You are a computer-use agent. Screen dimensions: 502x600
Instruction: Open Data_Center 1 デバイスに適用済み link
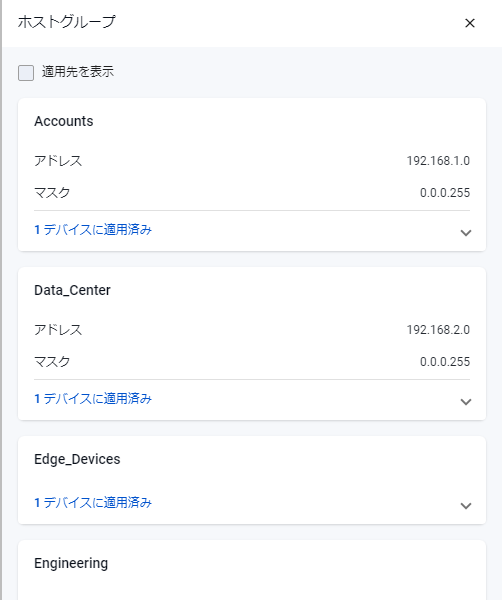coord(93,399)
